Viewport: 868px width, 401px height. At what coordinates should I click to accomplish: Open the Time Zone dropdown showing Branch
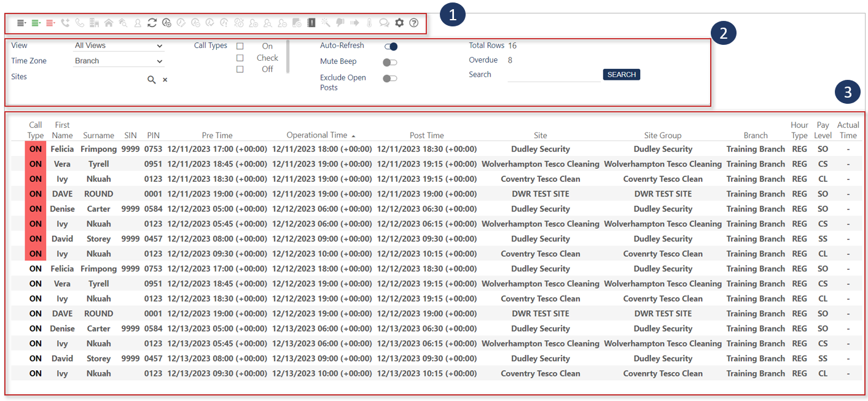[119, 61]
